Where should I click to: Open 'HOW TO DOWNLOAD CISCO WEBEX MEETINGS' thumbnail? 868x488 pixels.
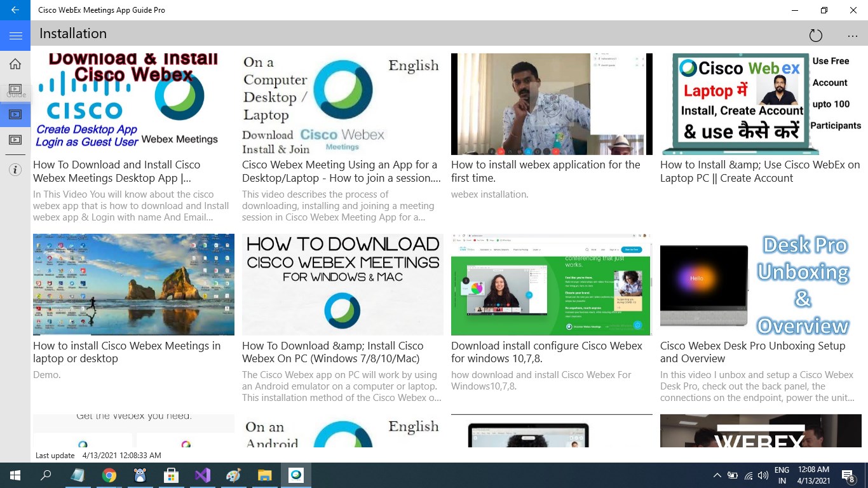click(x=342, y=285)
